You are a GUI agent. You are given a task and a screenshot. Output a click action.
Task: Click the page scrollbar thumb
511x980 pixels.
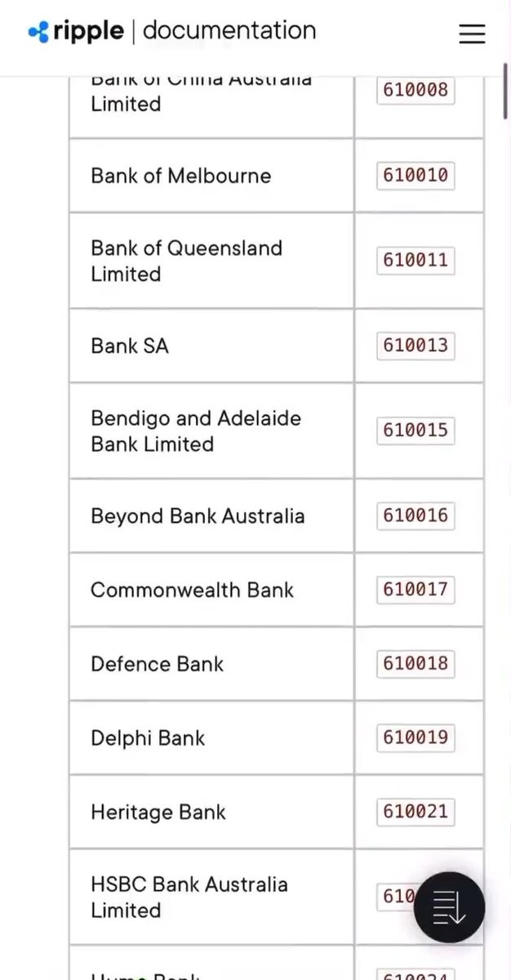pyautogui.click(x=506, y=90)
